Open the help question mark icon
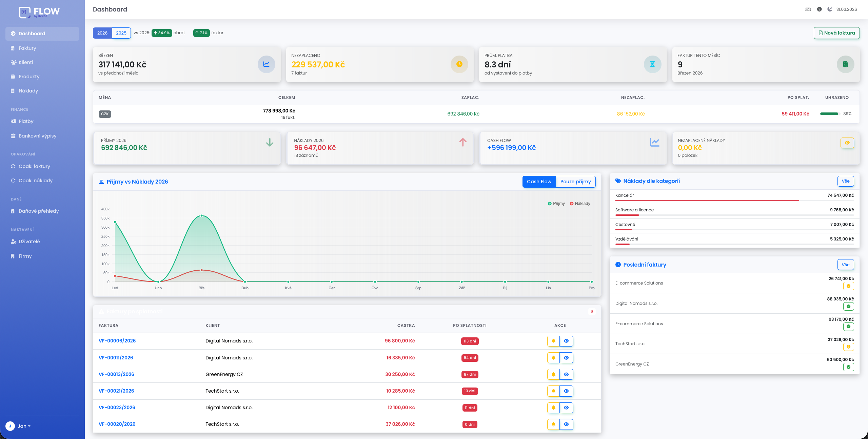Image resolution: width=868 pixels, height=439 pixels. (819, 9)
